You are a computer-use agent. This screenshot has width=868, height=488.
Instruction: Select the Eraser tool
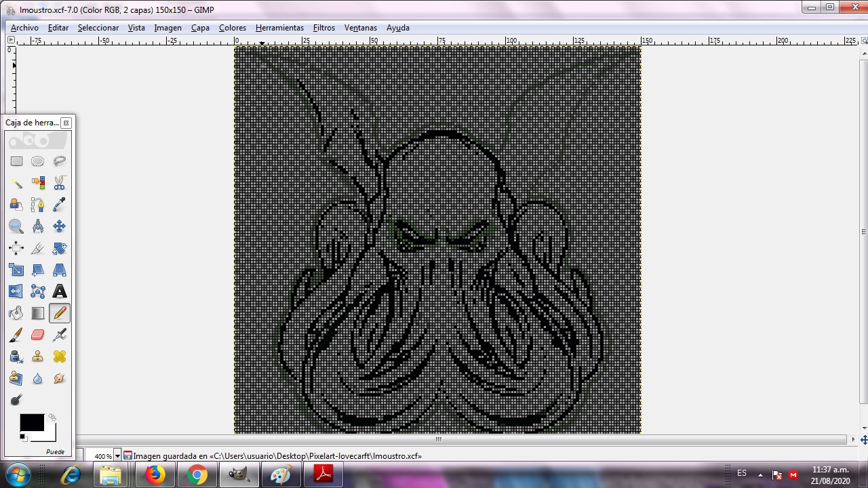38,335
